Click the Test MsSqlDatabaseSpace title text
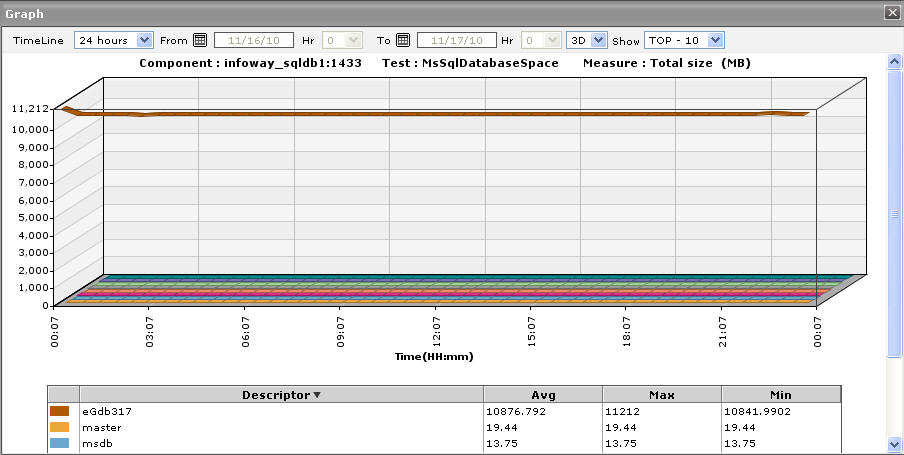Viewport: 904px width, 455px height. coord(470,63)
